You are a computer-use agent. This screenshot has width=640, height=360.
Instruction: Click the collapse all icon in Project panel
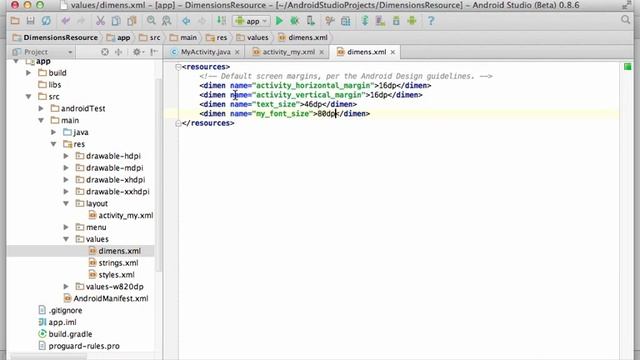tap(118, 52)
